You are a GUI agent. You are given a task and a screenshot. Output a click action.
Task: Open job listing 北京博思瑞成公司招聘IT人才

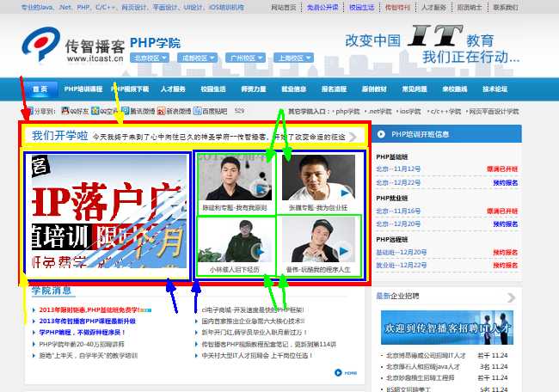click(x=426, y=355)
